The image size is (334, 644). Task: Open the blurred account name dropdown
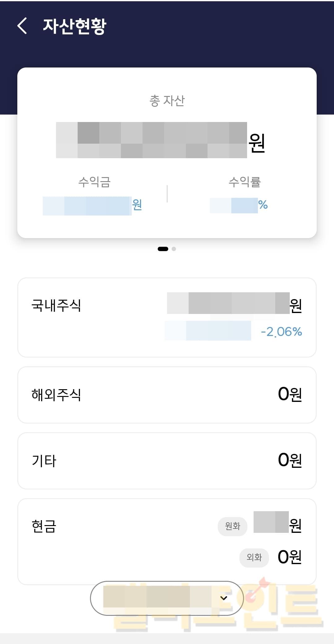pyautogui.click(x=158, y=598)
